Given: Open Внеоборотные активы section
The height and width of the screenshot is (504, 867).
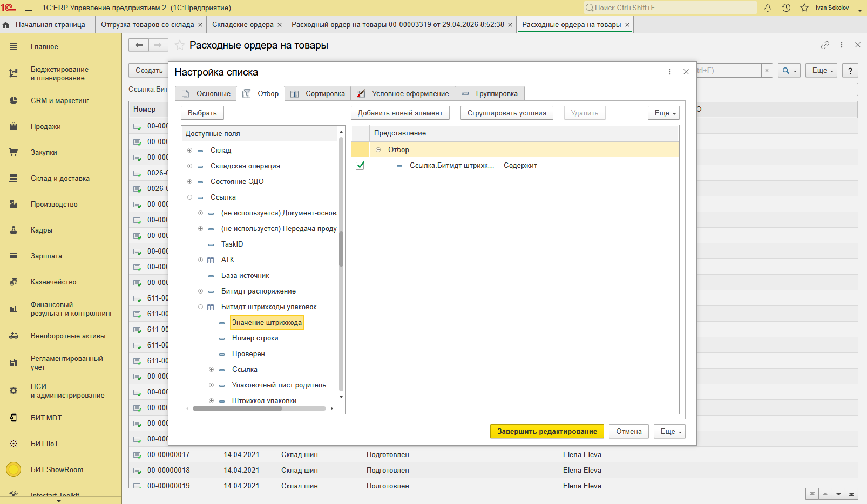Looking at the screenshot, I should pyautogui.click(x=60, y=336).
